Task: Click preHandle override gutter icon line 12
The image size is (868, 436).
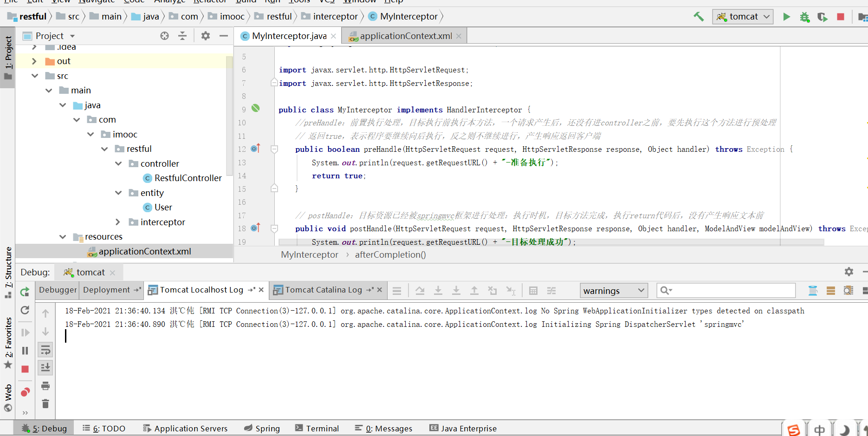Action: (255, 149)
